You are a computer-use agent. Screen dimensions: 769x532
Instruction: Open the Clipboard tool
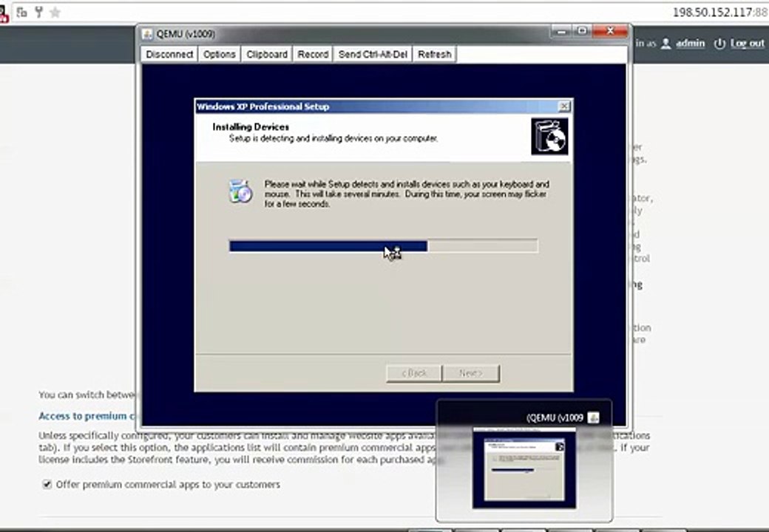pos(267,55)
